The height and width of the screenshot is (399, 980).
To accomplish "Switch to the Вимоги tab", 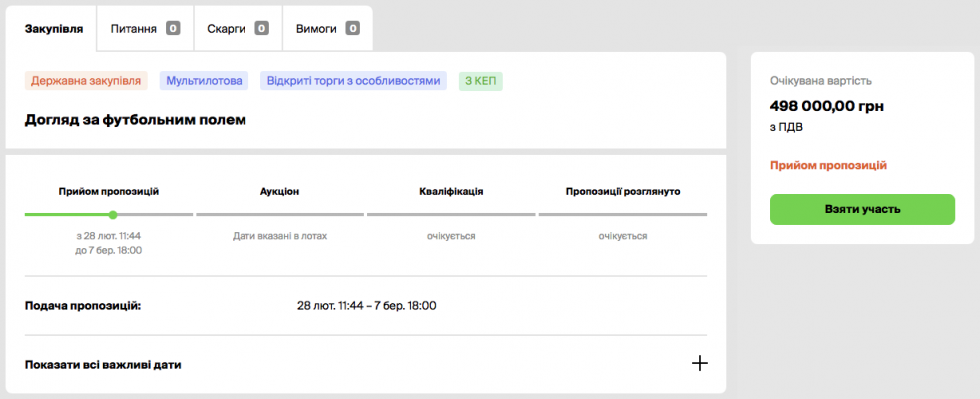I will (x=327, y=28).
